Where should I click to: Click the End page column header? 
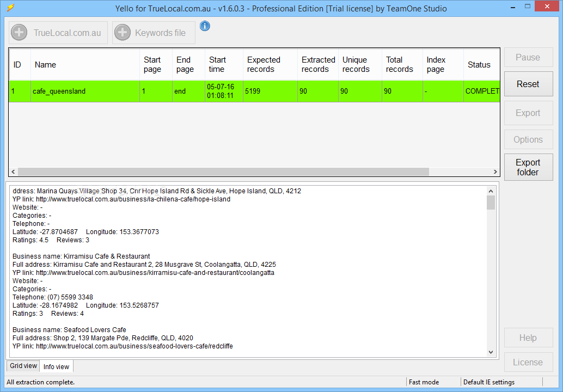tap(188, 65)
